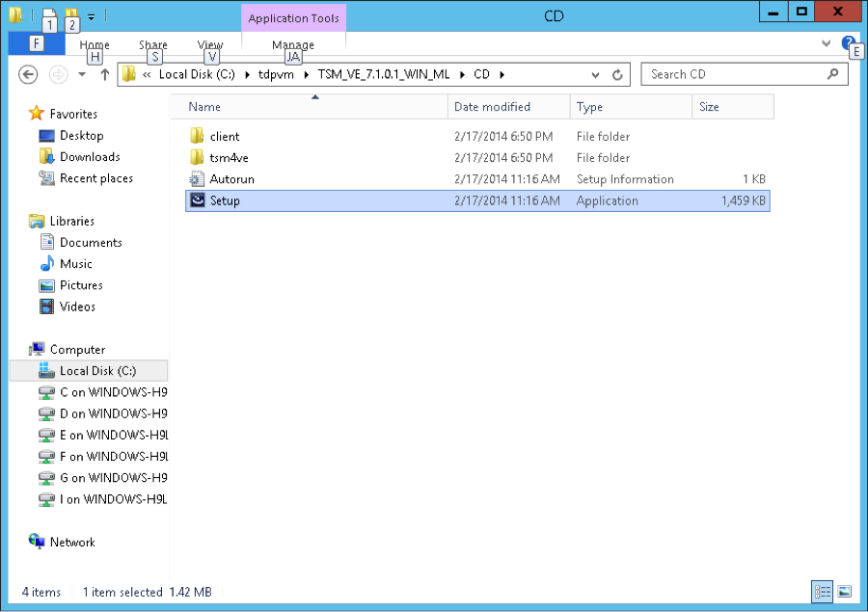Click the 1,459 KB size value

[x=743, y=200]
